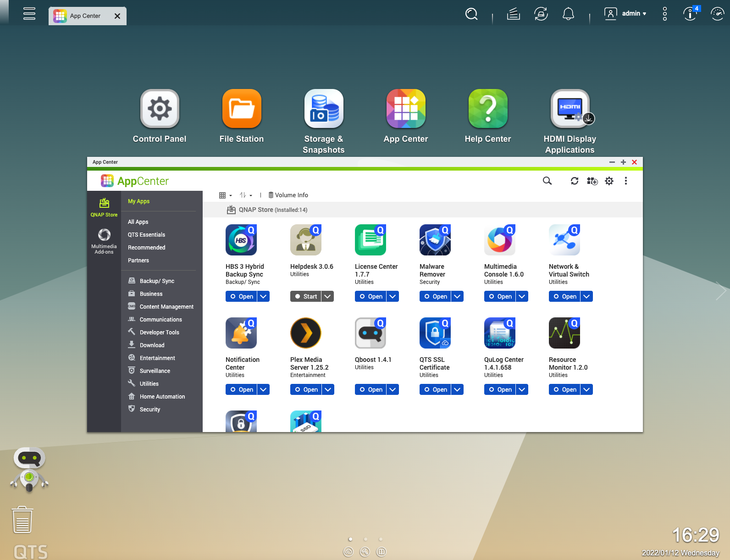This screenshot has width=730, height=560.
Task: Open Storage & Snapshots desktop icon
Action: (324, 109)
